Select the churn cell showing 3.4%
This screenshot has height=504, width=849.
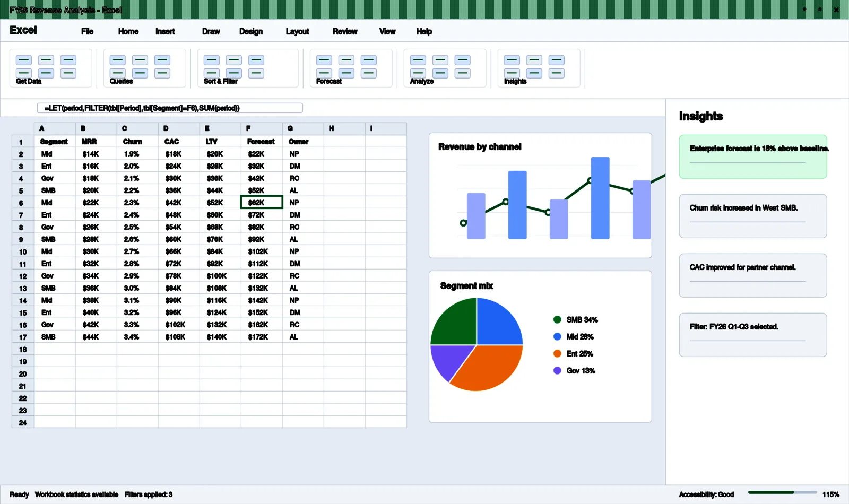(x=137, y=337)
